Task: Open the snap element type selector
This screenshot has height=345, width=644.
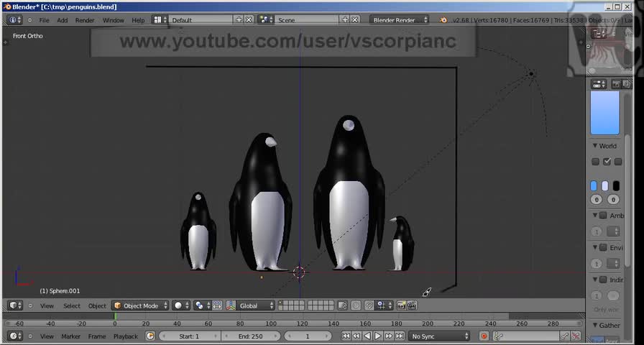Action: click(x=385, y=305)
